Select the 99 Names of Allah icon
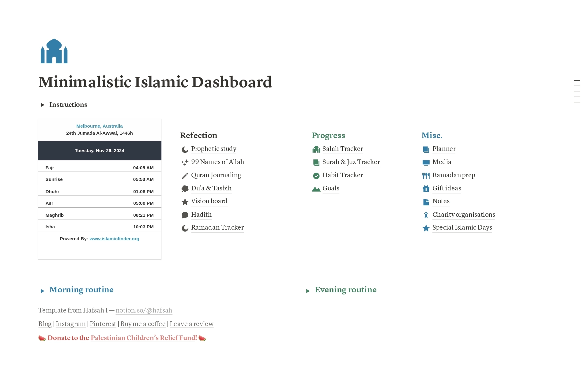 184,162
